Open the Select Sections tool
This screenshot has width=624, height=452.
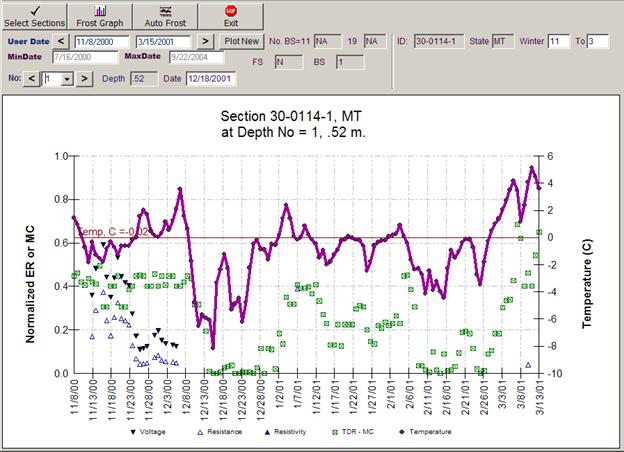click(x=34, y=16)
